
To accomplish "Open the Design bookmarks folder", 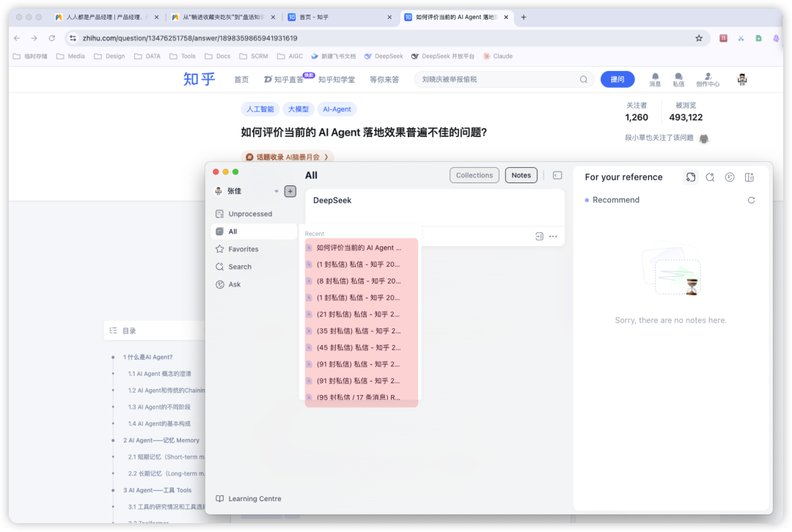I will pyautogui.click(x=109, y=56).
